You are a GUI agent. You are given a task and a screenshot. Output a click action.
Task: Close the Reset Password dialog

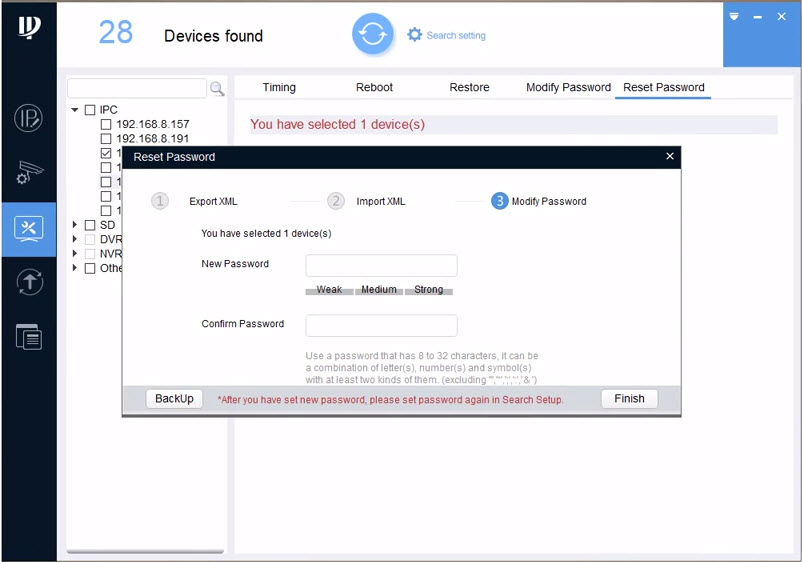(670, 157)
